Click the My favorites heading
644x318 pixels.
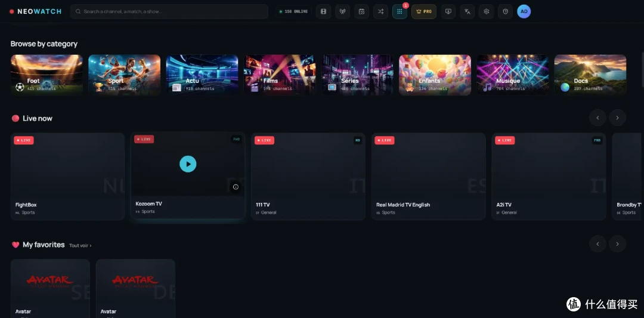tap(44, 245)
